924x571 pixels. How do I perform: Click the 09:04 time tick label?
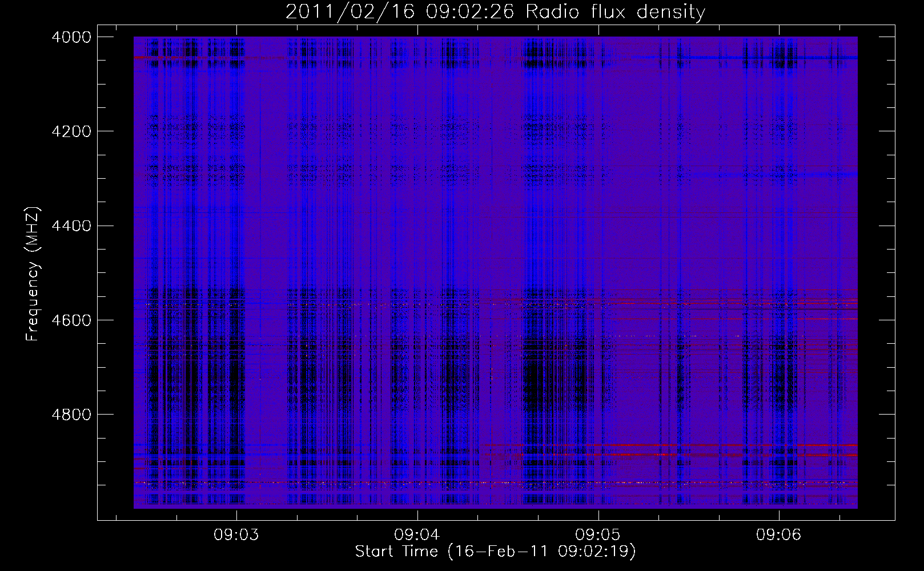[x=417, y=535]
